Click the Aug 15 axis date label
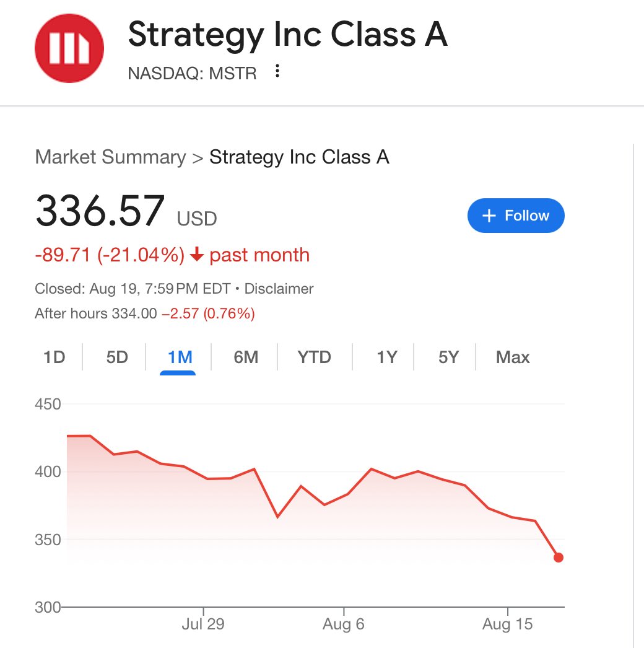Viewport: 644px width, 648px height. pyautogui.click(x=507, y=624)
